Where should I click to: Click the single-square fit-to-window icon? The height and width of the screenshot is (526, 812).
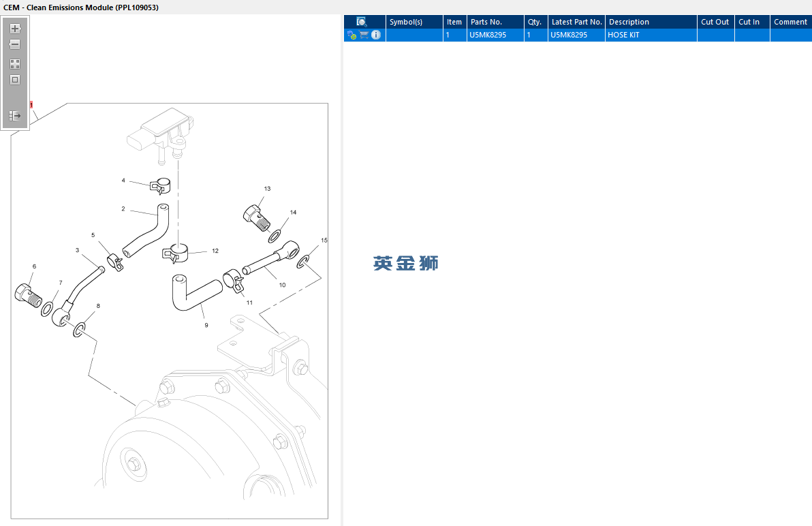(15, 80)
